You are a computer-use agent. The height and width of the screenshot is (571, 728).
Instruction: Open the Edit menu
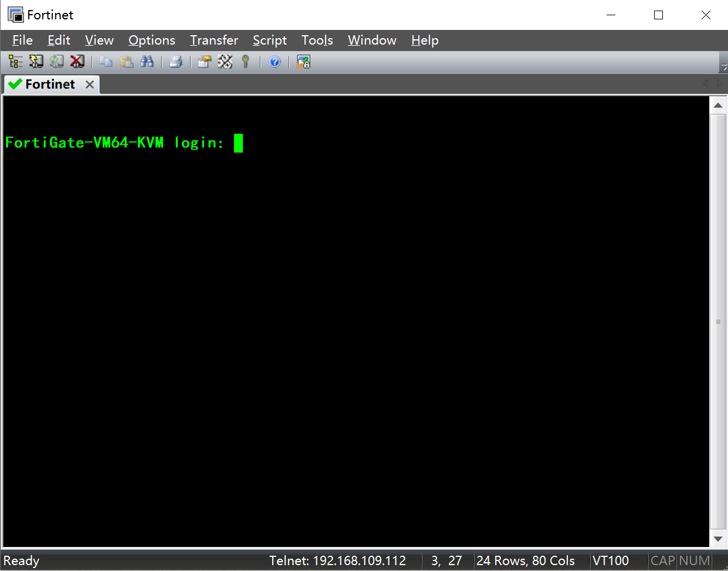pyautogui.click(x=59, y=40)
